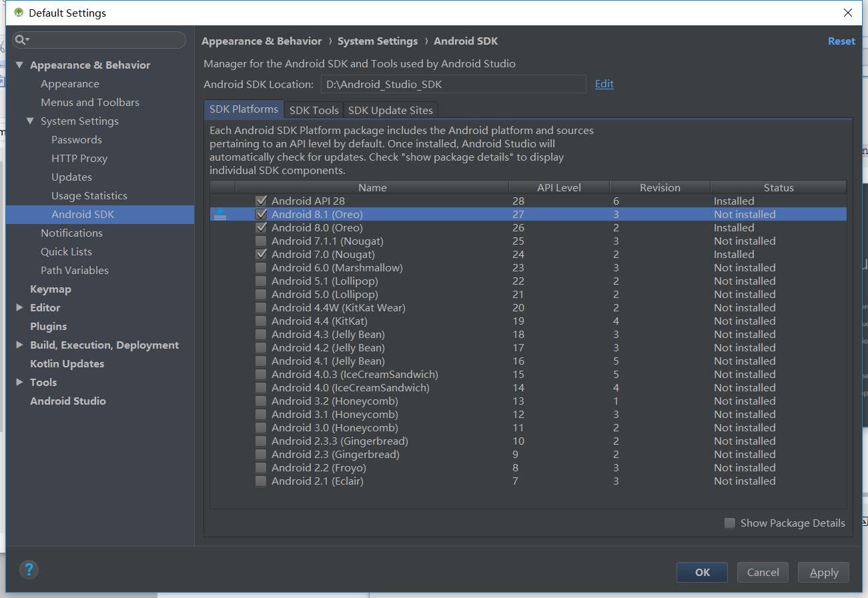The image size is (868, 598).
Task: Check the Android 6.0 (Marshmallow) checkbox
Action: pyautogui.click(x=261, y=267)
